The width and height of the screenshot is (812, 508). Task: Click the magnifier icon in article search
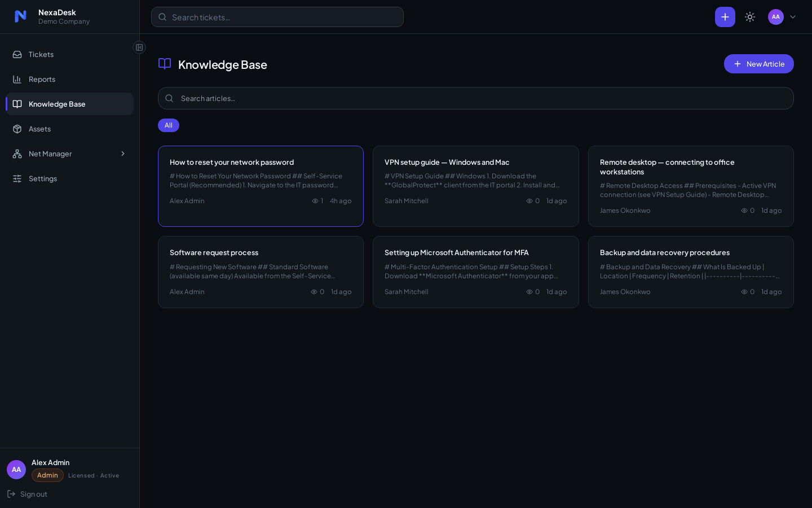click(169, 98)
